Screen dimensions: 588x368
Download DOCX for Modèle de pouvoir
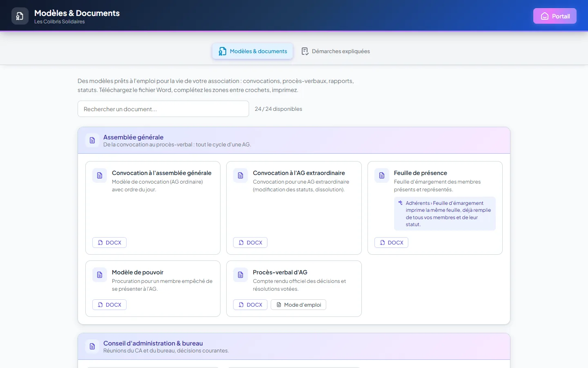coord(109,305)
